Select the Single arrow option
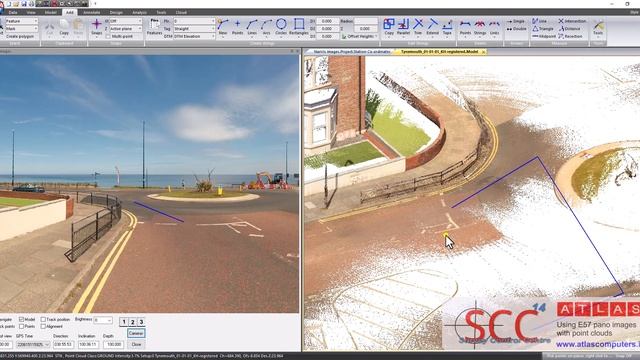 (516, 21)
